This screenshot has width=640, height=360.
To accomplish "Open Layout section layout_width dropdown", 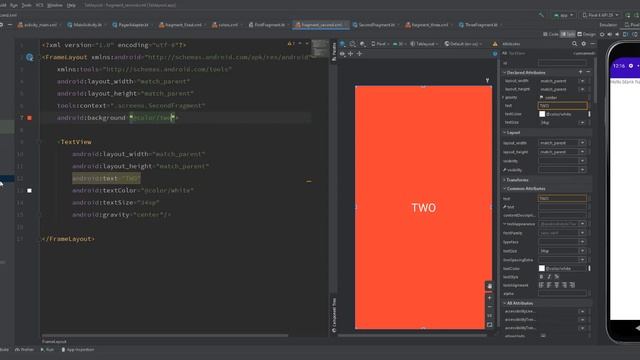I will pyautogui.click(x=582, y=143).
